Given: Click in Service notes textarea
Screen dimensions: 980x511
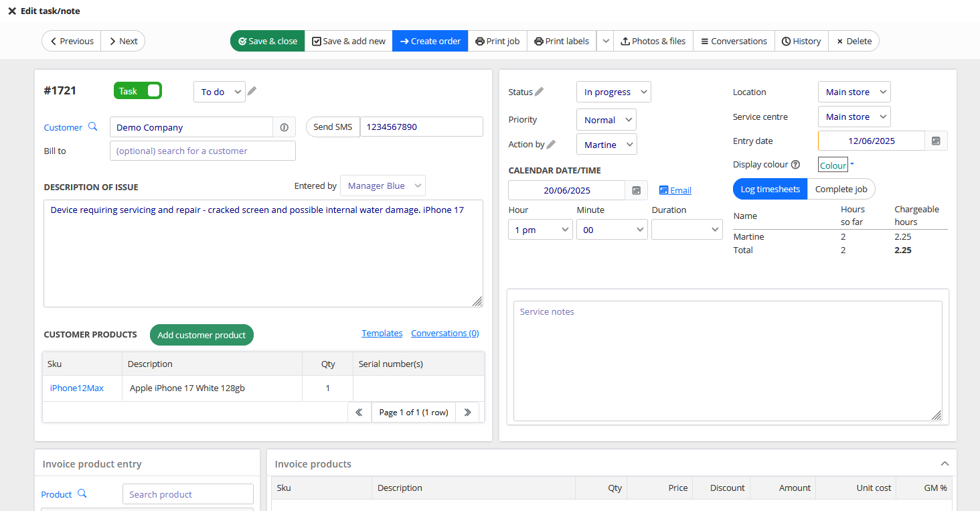Looking at the screenshot, I should pos(728,361).
